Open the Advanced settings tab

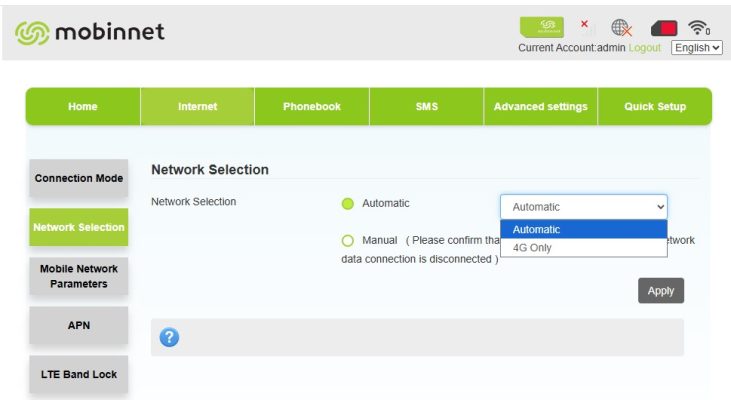[540, 107]
